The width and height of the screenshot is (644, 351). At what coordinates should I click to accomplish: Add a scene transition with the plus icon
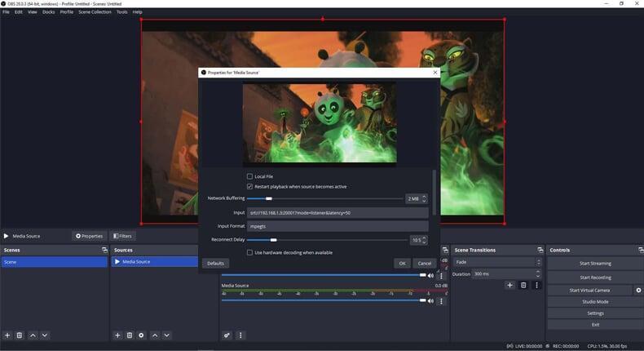509,285
